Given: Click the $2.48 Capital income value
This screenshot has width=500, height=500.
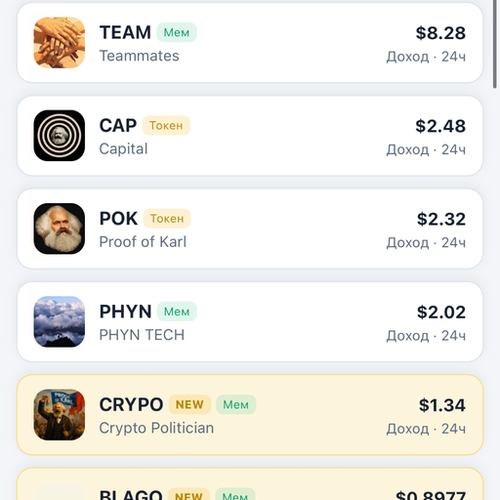Looking at the screenshot, I should tap(441, 126).
